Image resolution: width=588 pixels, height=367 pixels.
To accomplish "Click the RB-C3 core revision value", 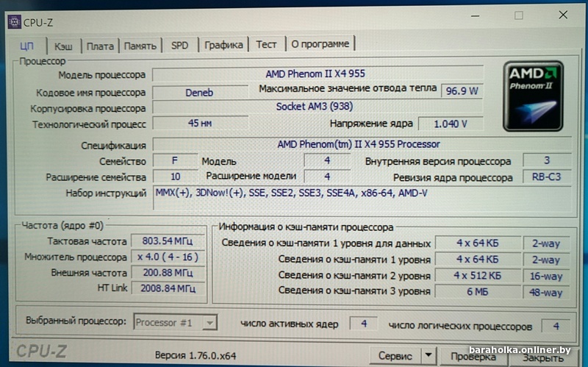I will (x=547, y=177).
